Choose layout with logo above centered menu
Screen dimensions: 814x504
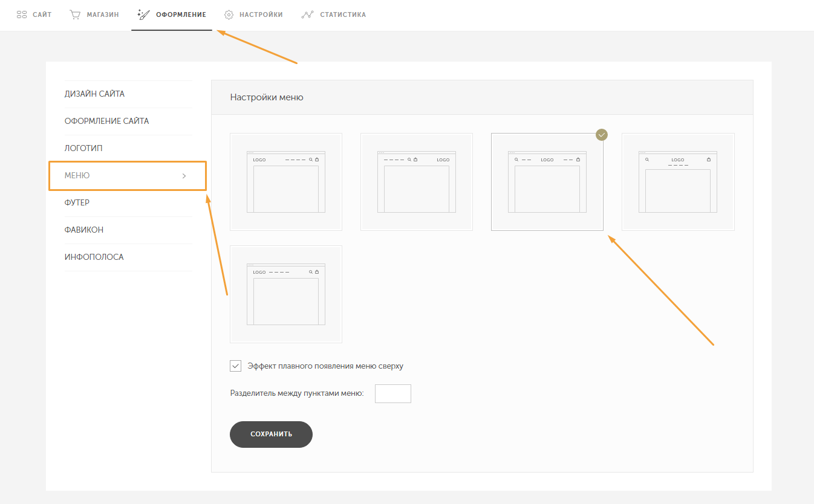(x=678, y=182)
